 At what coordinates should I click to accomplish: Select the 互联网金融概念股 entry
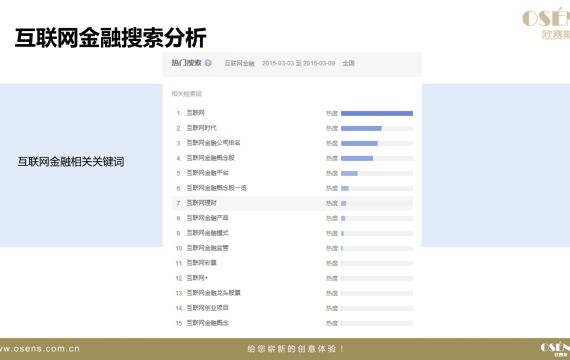(210, 158)
